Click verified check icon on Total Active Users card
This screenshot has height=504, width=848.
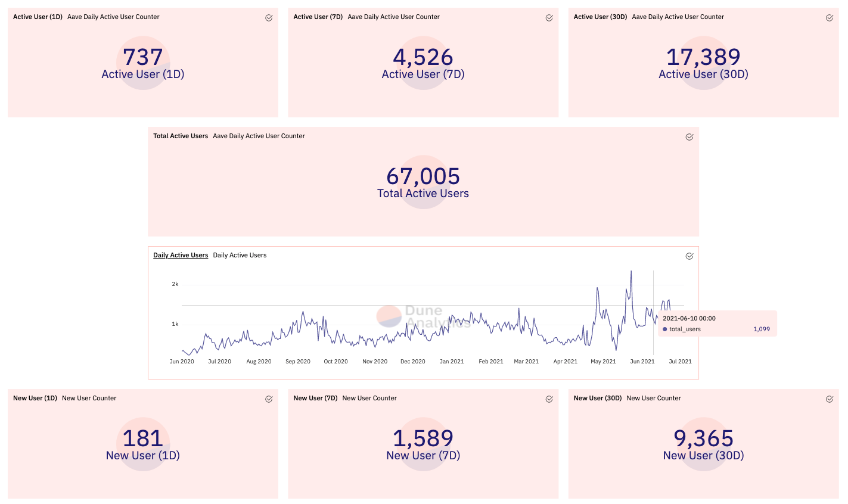[x=689, y=137]
